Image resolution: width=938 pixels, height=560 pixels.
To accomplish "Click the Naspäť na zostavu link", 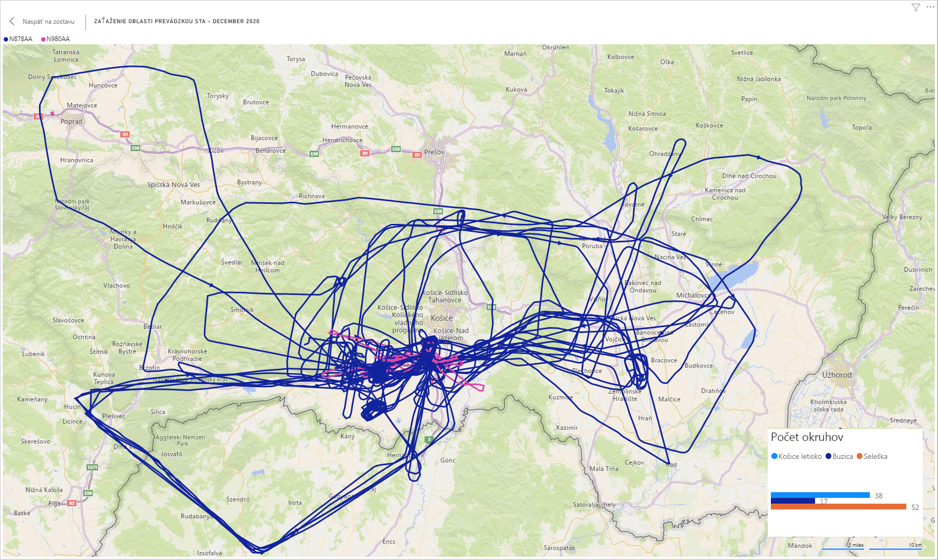I will click(x=49, y=22).
